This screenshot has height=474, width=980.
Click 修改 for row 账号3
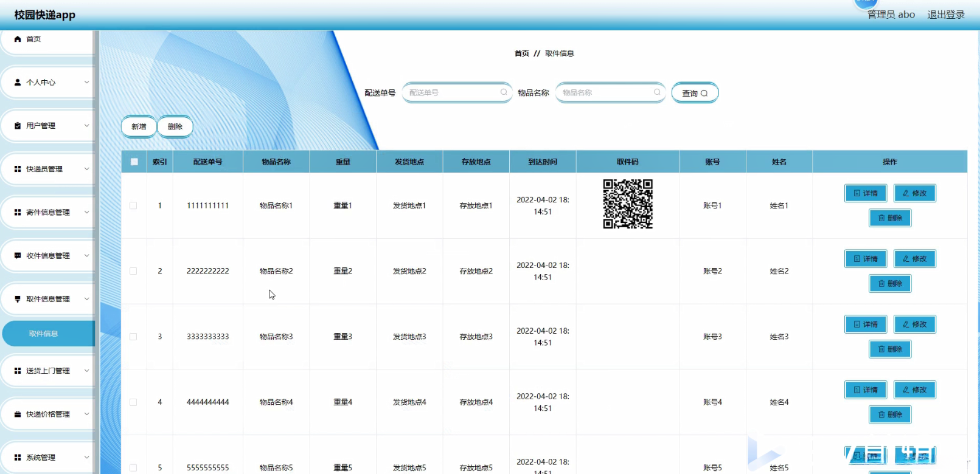(x=915, y=325)
